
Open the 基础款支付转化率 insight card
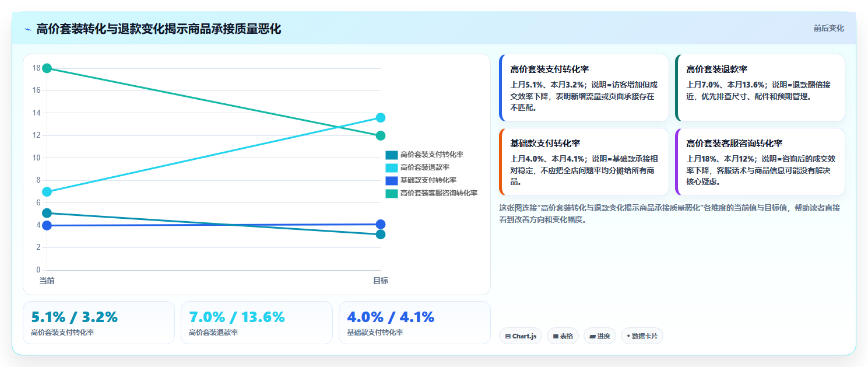584,162
